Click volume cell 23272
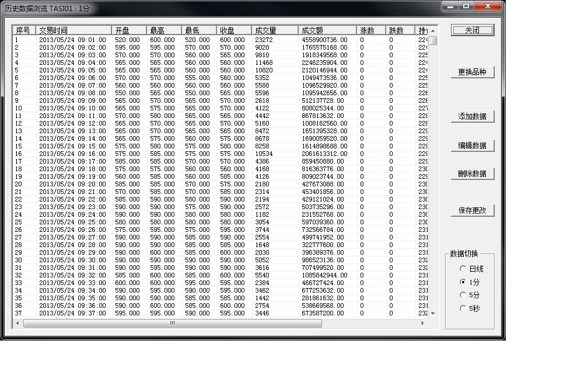The image size is (588, 368). pyautogui.click(x=264, y=40)
